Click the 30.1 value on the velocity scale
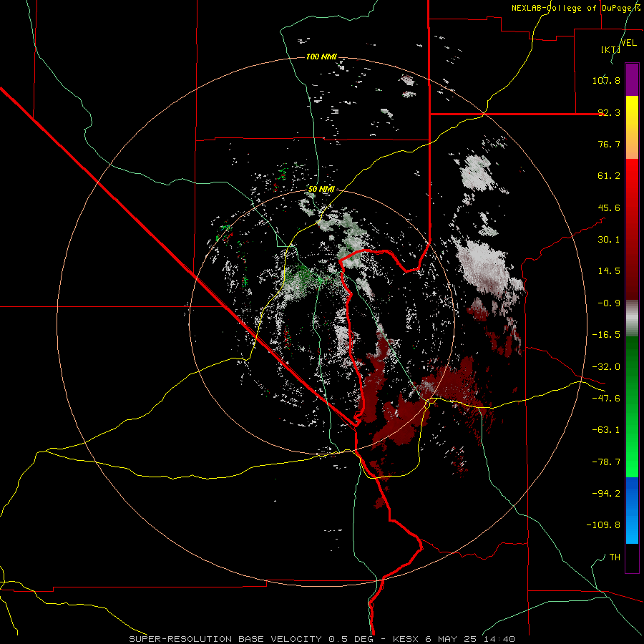This screenshot has width=644, height=644. pos(609,240)
